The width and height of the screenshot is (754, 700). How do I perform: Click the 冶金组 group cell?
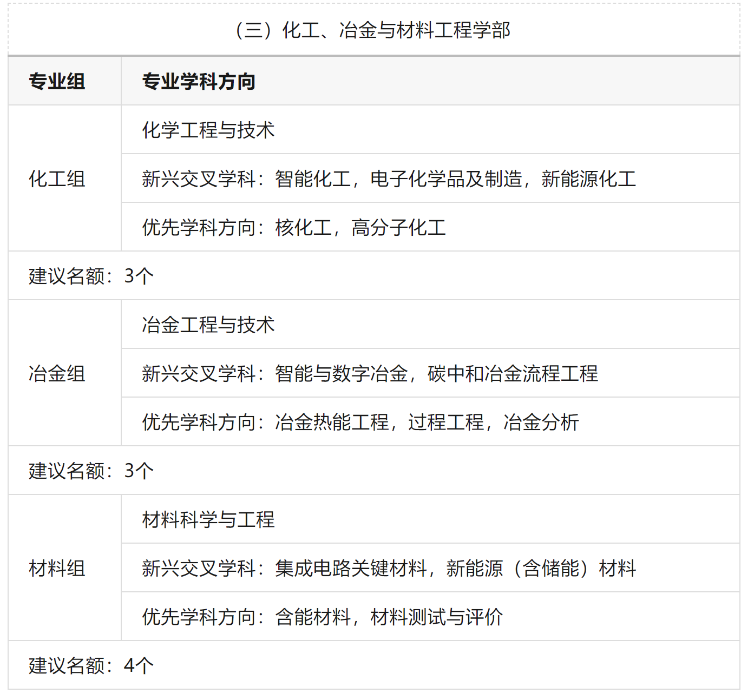(57, 374)
